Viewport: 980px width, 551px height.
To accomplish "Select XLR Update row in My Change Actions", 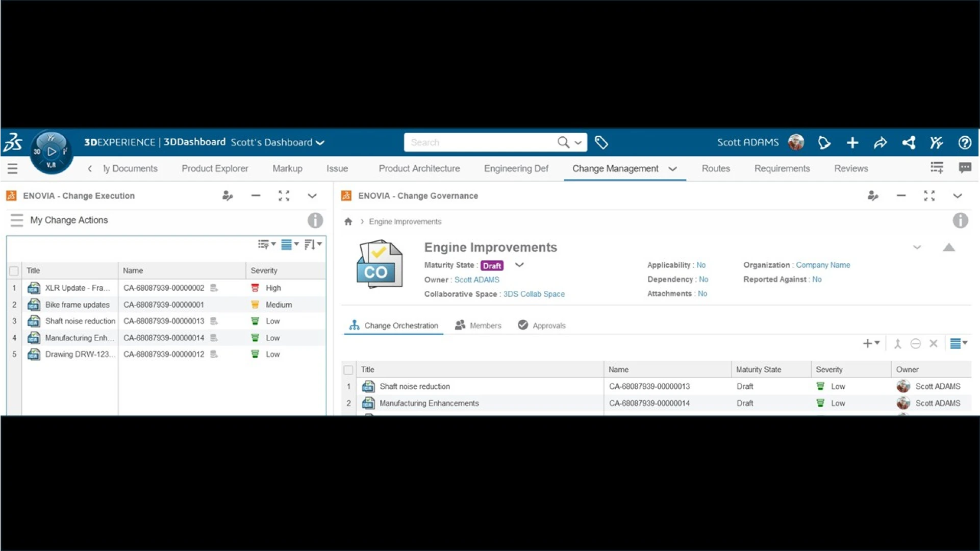I will [x=166, y=288].
